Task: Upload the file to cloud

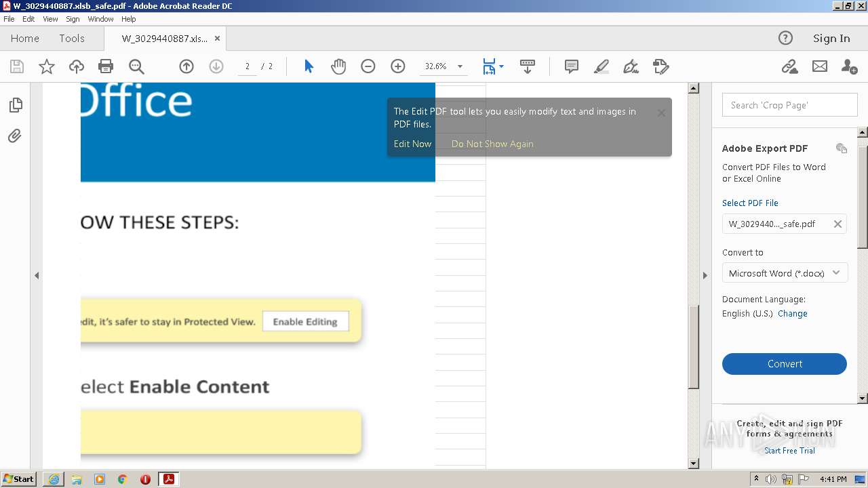Action: 77,66
